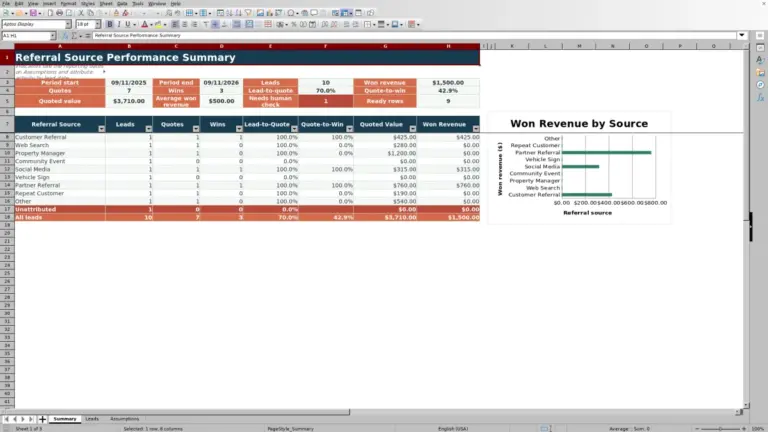The height and width of the screenshot is (432, 768).
Task: Click the Center horizontally icon
Action: tap(185, 24)
